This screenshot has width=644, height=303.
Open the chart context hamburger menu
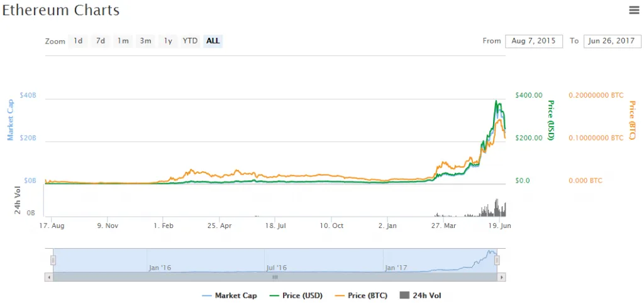634,11
